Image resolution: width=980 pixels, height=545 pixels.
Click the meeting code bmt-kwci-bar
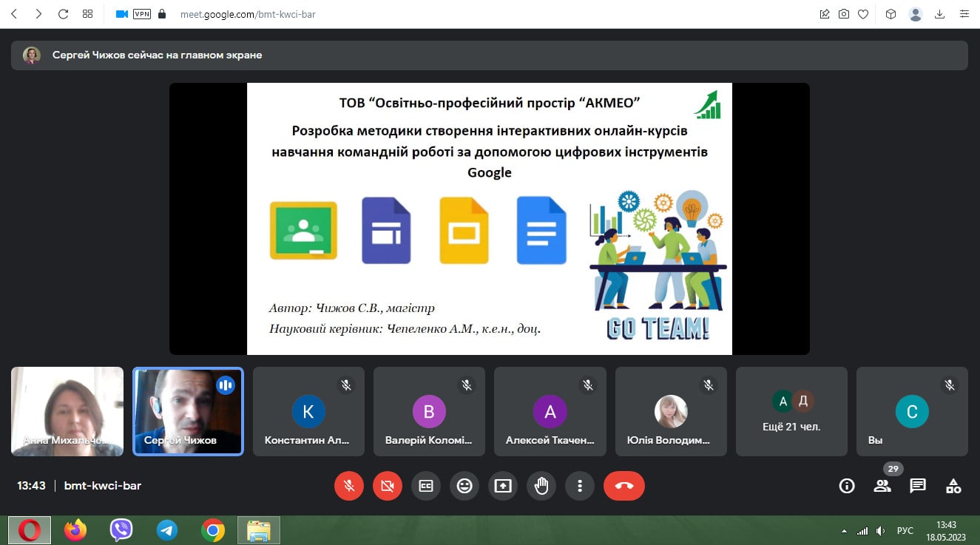coord(103,486)
